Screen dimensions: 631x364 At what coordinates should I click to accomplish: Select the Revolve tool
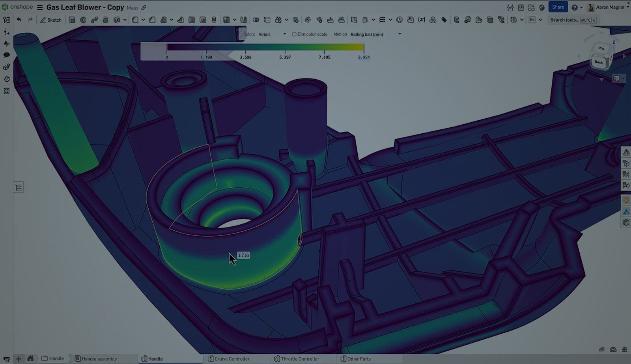coord(83,20)
